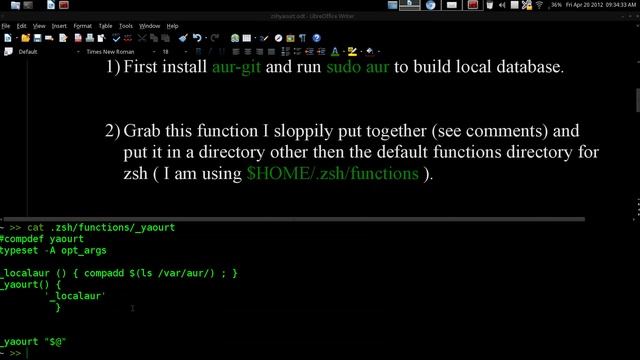
Task: Toggle Bullets On/Off list icon
Action: pos(297,51)
